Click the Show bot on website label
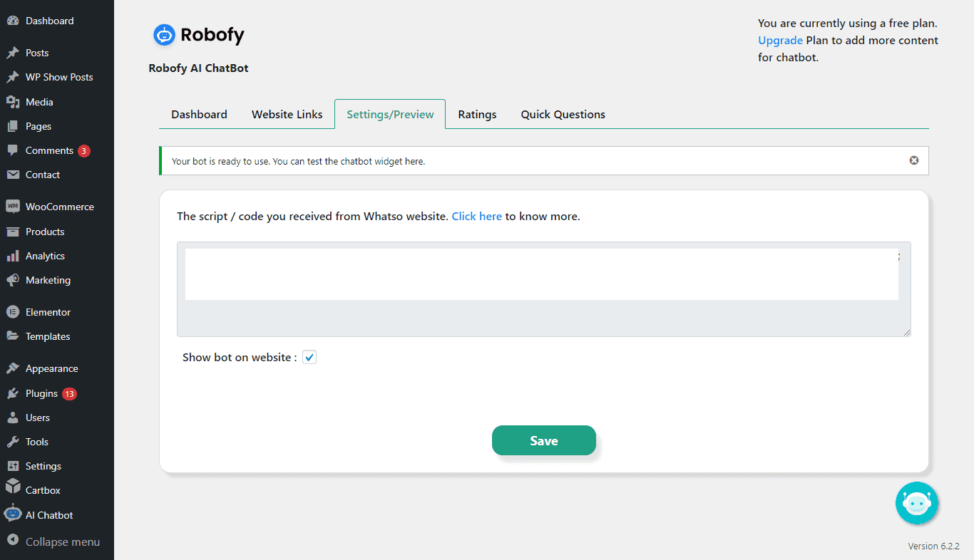The image size is (974, 560). point(240,358)
